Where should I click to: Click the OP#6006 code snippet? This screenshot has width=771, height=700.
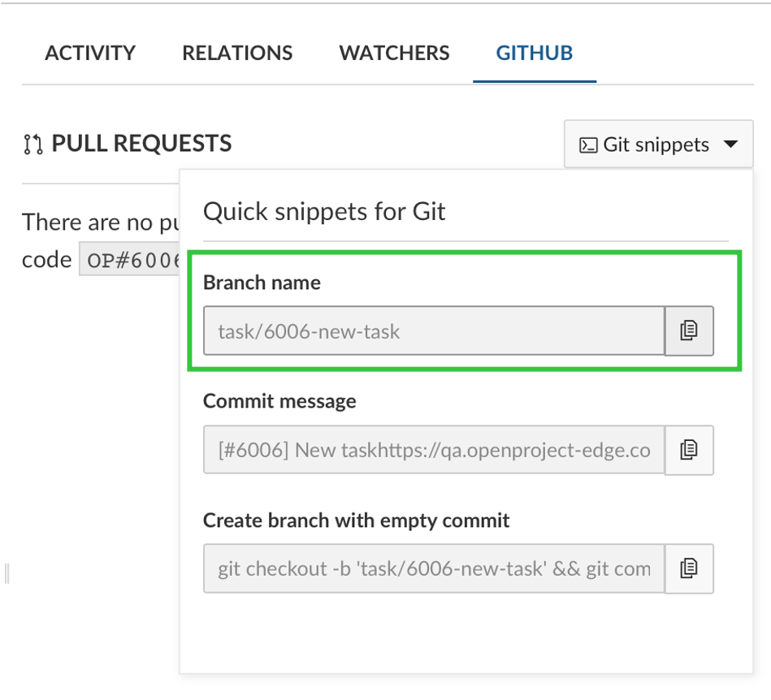[x=130, y=261]
